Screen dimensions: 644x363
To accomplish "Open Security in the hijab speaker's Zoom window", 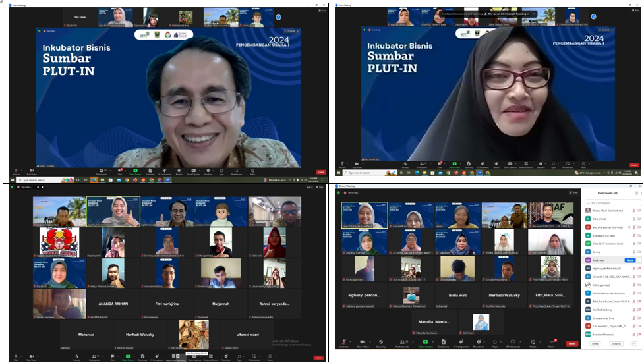I will point(405,165).
